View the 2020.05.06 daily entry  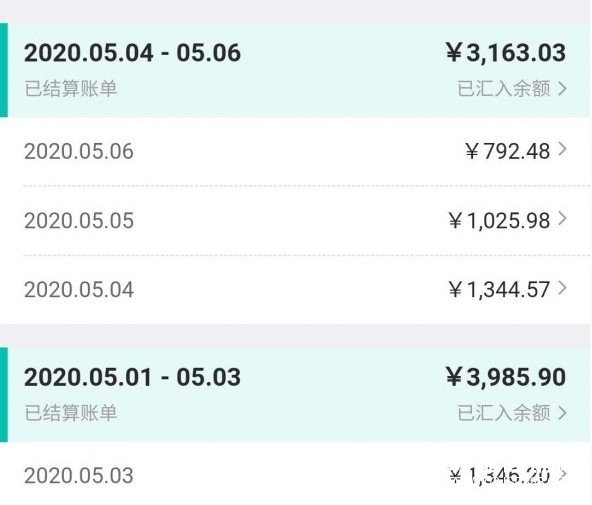click(296, 151)
